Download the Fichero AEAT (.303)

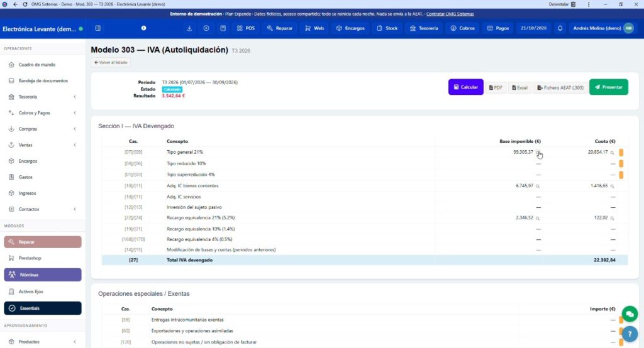pos(560,88)
